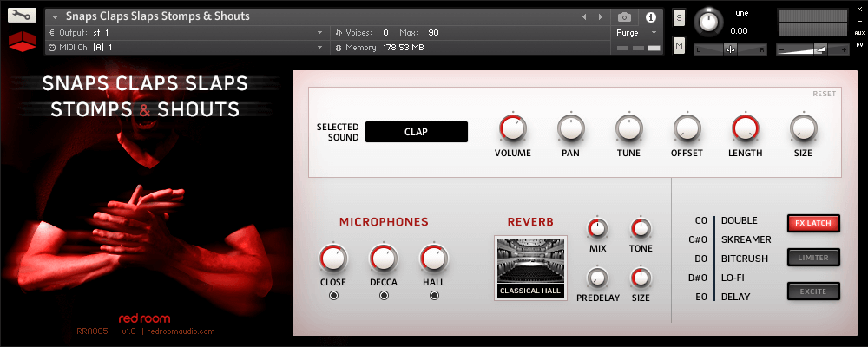Click the HALL microphone knob
The image size is (868, 347).
pyautogui.click(x=434, y=259)
